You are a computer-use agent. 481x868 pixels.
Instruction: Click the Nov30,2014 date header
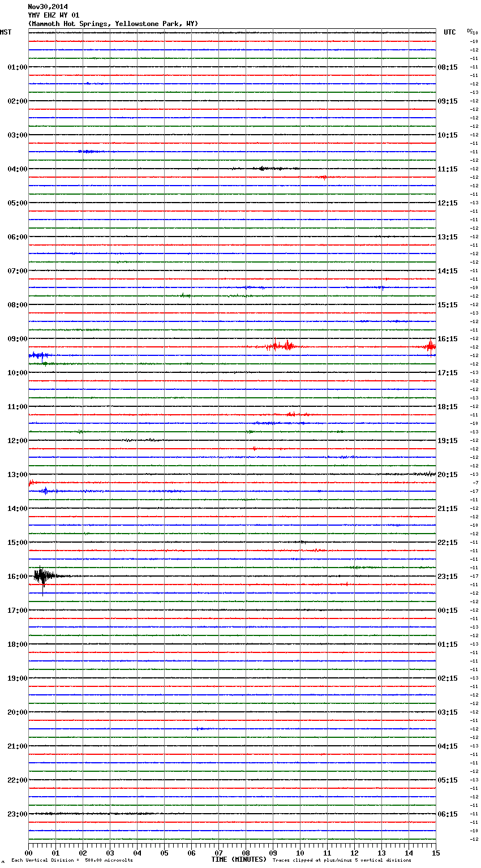click(x=48, y=7)
